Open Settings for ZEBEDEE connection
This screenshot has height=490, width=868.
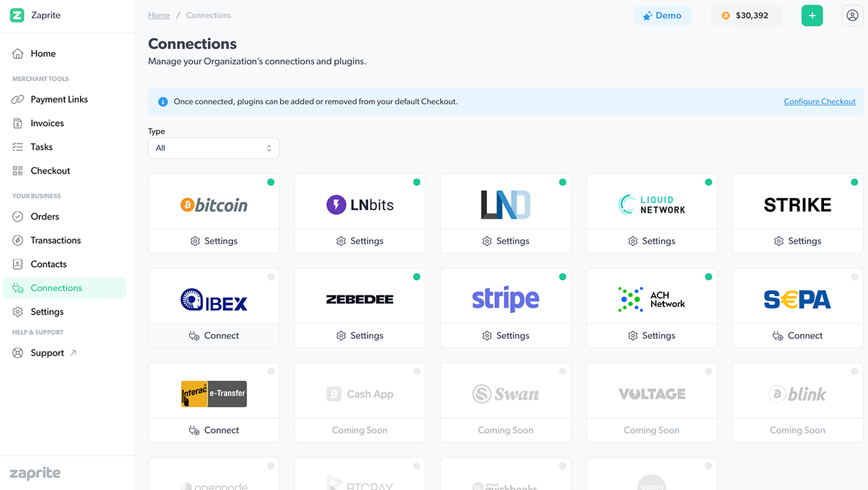tap(359, 336)
